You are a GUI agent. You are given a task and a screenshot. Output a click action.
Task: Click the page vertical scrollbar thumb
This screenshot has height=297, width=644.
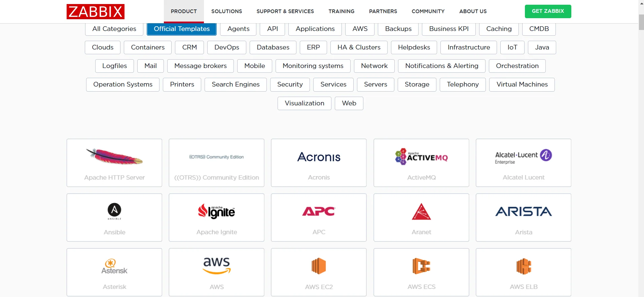coord(641,22)
